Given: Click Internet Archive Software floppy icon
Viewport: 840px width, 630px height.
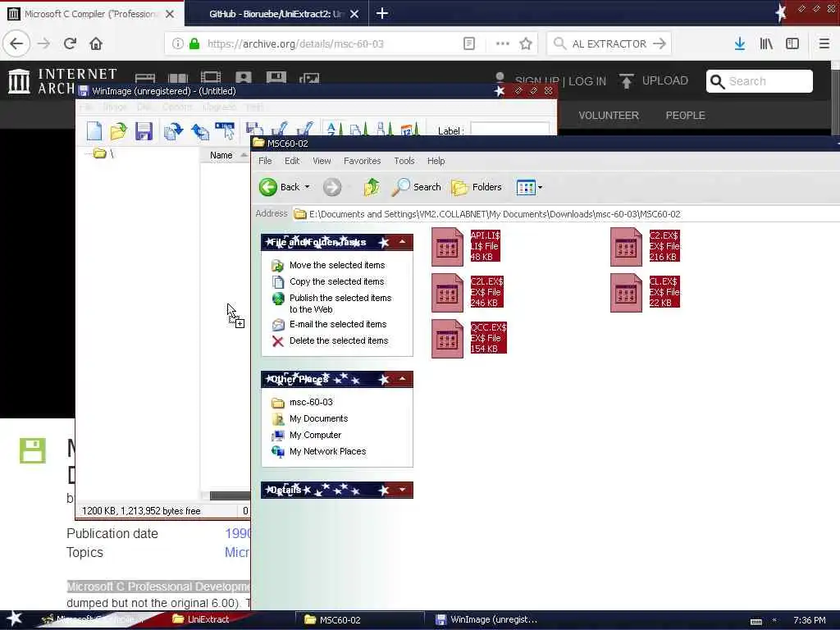Looking at the screenshot, I should (x=276, y=78).
